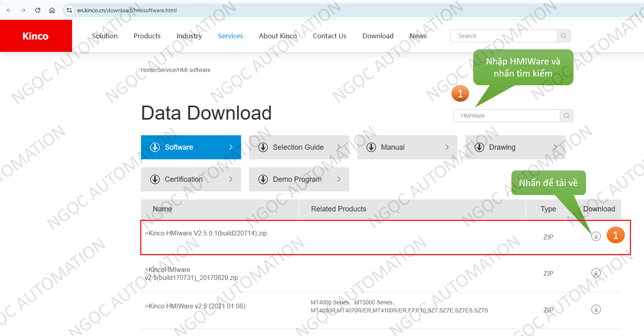Click the Related Products column header
This screenshot has width=644, height=336.
coord(339,209)
